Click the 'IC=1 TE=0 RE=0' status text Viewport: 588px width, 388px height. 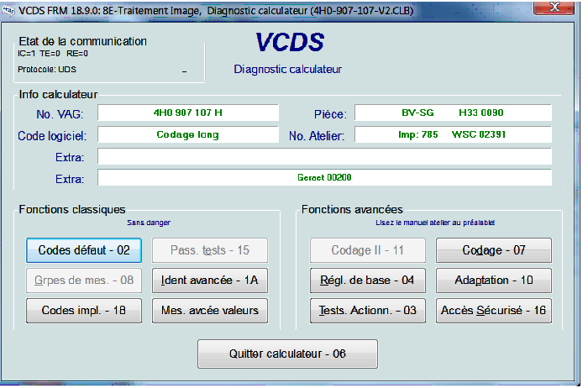pos(53,54)
